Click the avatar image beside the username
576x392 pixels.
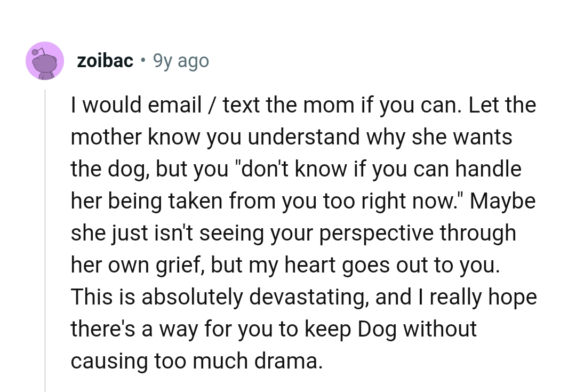pos(45,60)
